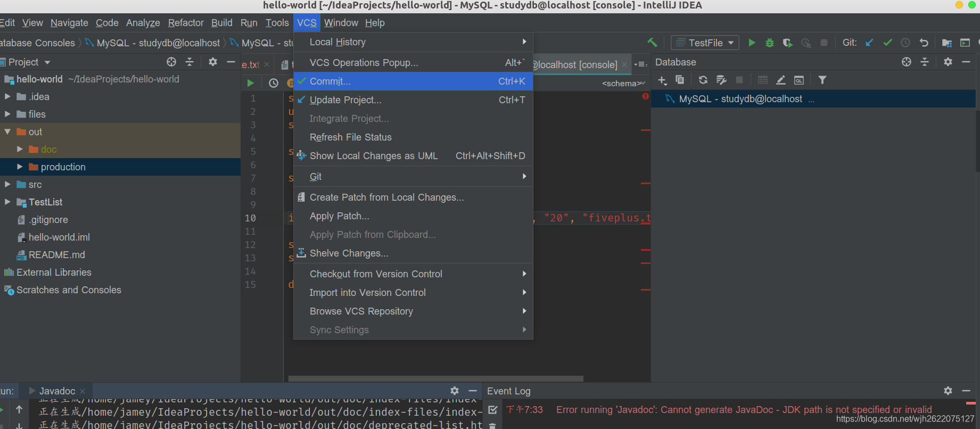Click the Git Update Project blue arrow icon
The height and width of the screenshot is (429, 980).
point(869,43)
